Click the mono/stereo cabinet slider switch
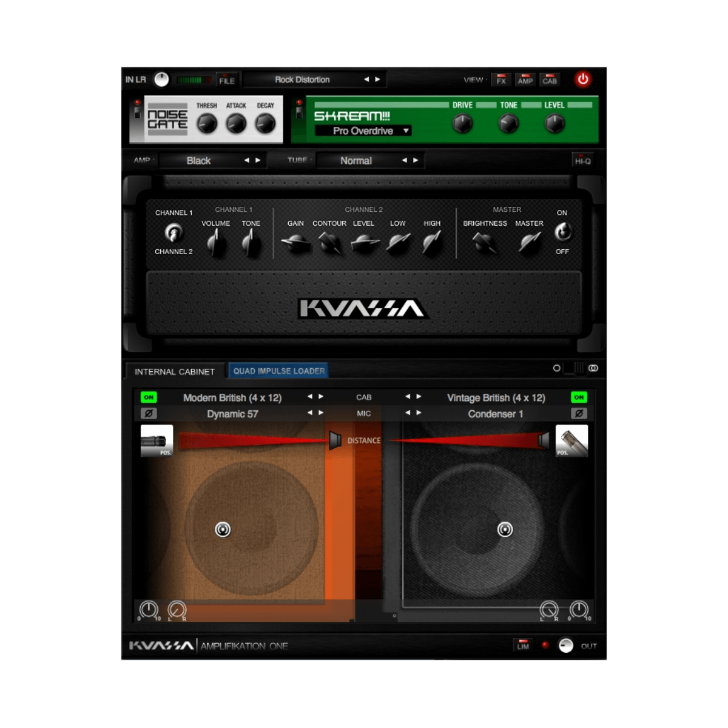 coord(575,368)
